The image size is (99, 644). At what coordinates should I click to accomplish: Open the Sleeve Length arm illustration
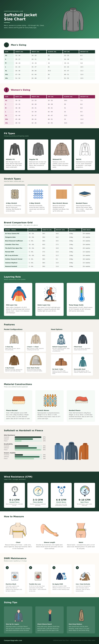(49, 530)
